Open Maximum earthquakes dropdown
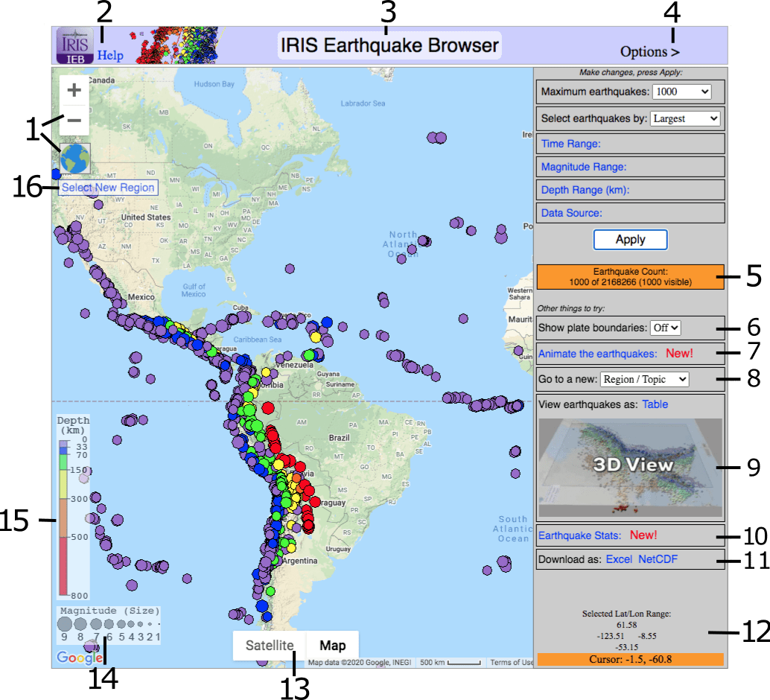Screen dimensions: 770x700 click(x=681, y=92)
